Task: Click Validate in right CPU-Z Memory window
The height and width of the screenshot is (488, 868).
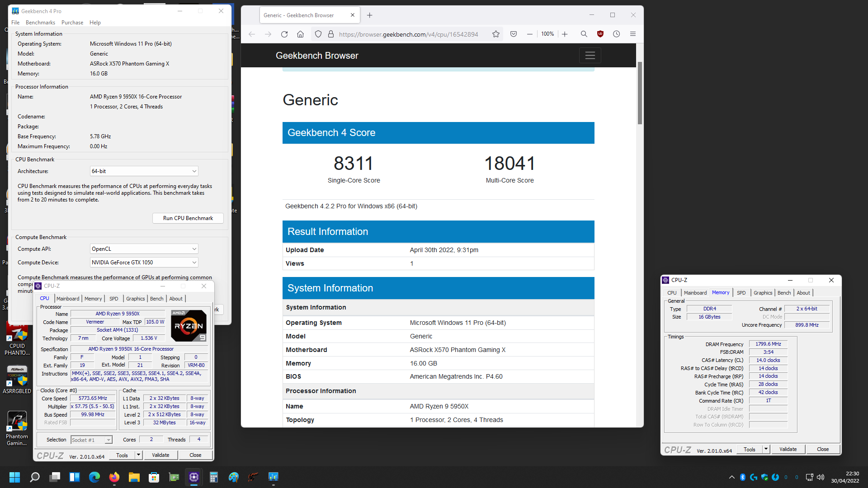Action: point(788,449)
